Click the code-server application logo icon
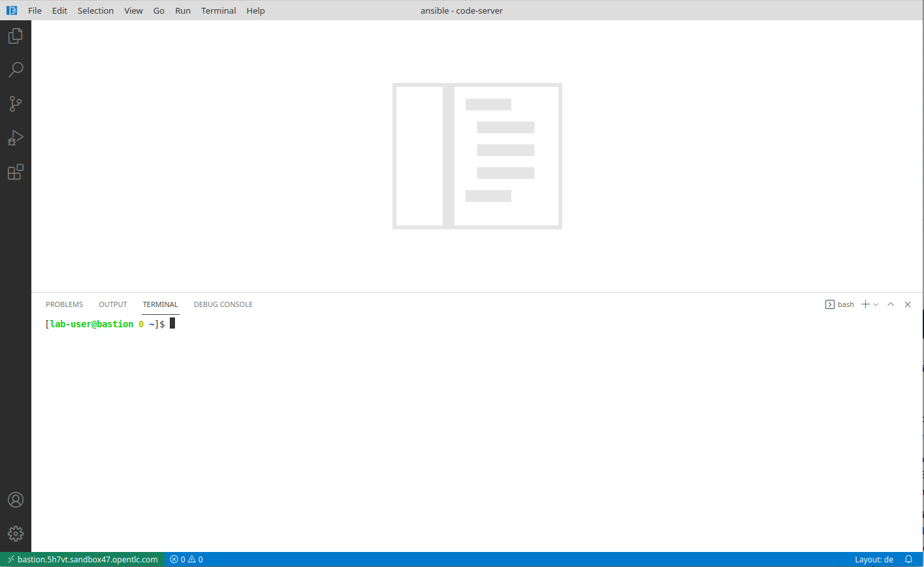Viewport: 924px width, 567px height. coord(12,10)
